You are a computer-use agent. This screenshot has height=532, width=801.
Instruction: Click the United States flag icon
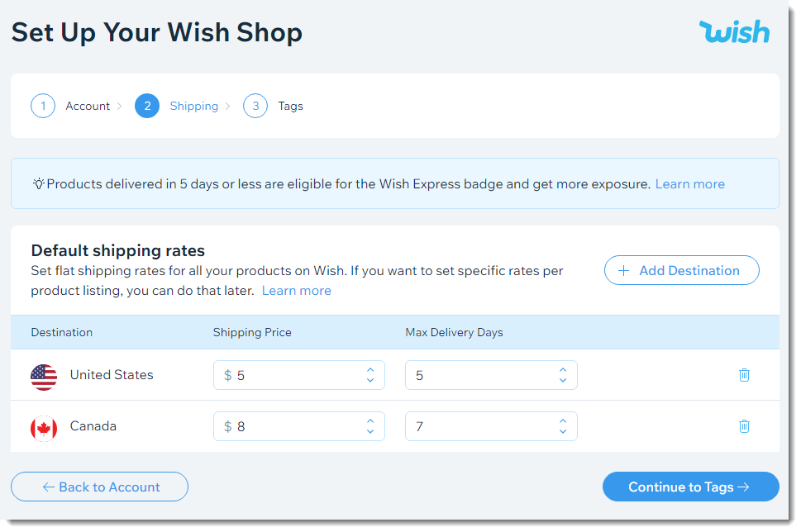point(44,378)
